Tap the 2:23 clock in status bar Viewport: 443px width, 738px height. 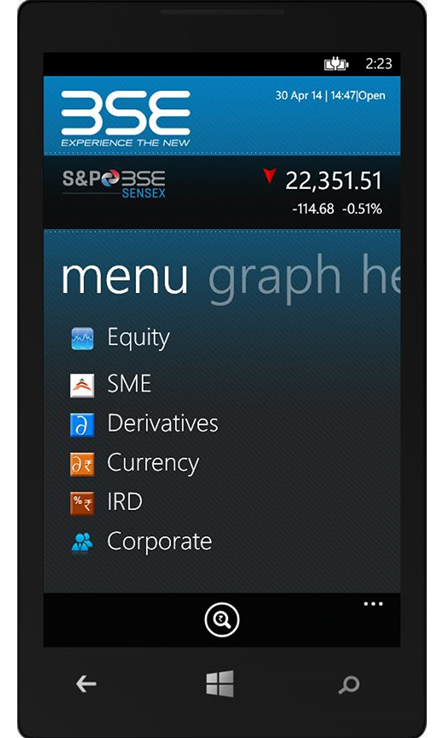pyautogui.click(x=379, y=64)
